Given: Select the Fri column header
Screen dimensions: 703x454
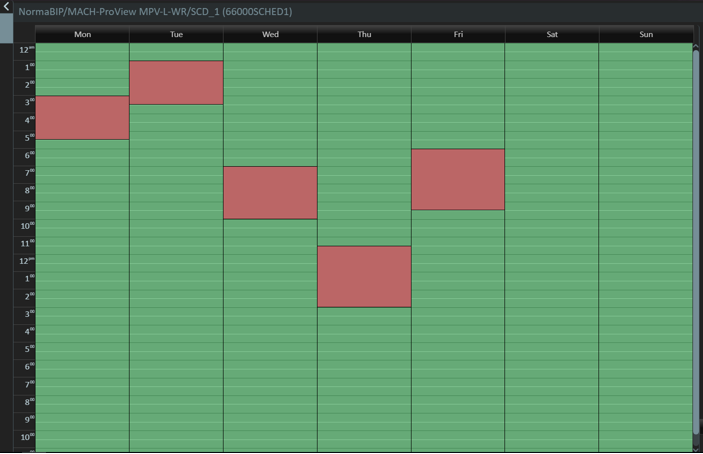Looking at the screenshot, I should [x=458, y=35].
